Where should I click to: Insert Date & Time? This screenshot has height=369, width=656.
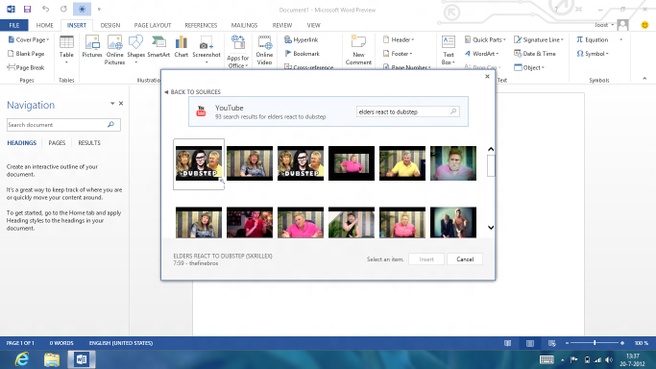coord(535,54)
